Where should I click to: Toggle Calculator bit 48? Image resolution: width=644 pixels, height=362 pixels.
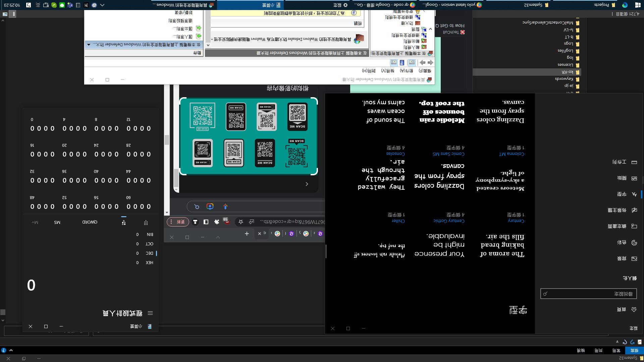[x=32, y=206]
